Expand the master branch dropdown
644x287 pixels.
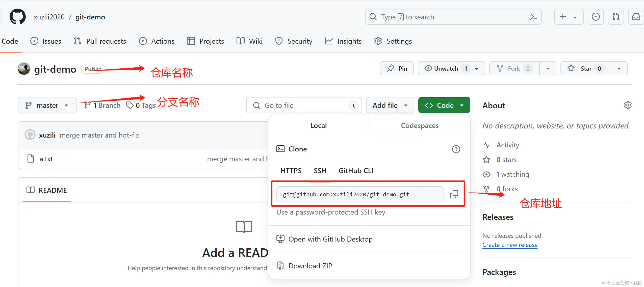click(47, 105)
